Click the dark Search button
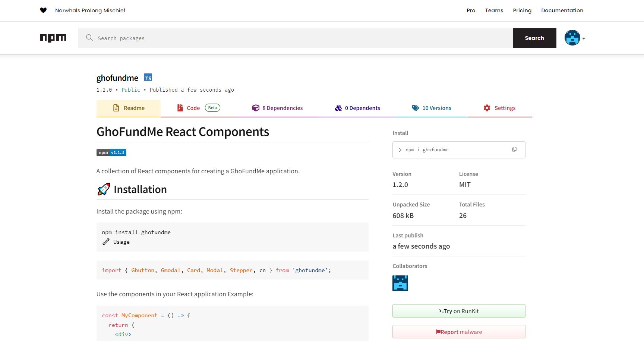The height and width of the screenshot is (341, 644). [x=534, y=38]
